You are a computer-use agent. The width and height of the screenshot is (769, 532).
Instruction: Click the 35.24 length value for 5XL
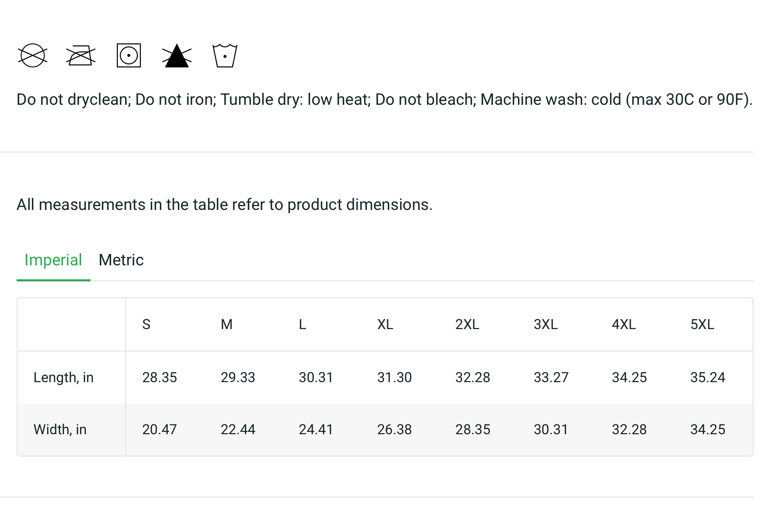pyautogui.click(x=708, y=377)
